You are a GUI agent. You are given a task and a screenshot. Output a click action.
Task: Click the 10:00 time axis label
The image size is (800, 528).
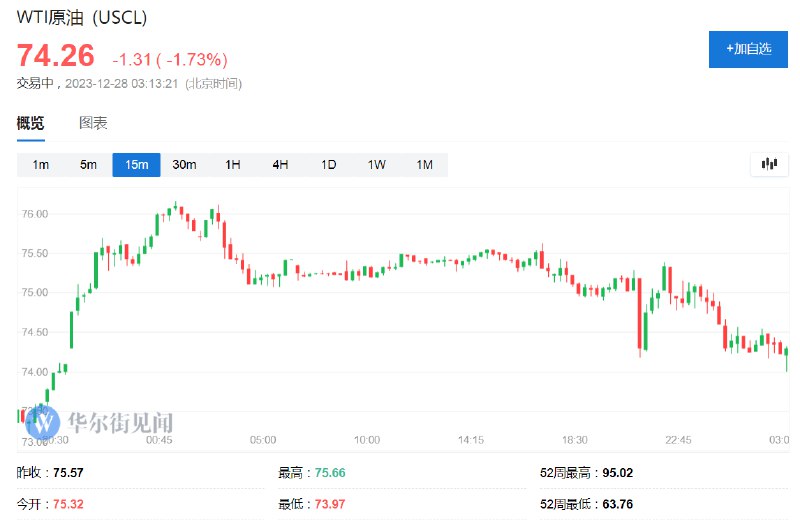(x=367, y=440)
